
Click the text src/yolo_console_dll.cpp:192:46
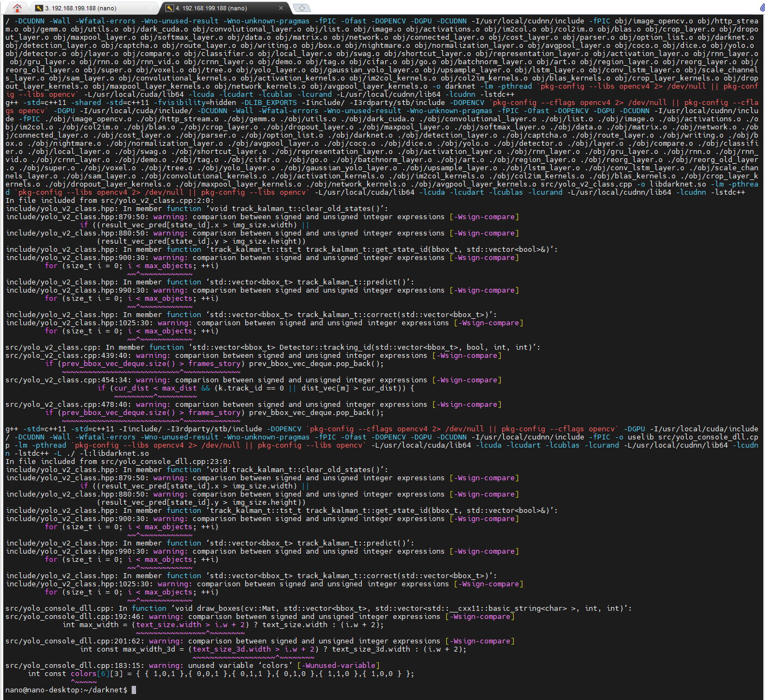75,616
